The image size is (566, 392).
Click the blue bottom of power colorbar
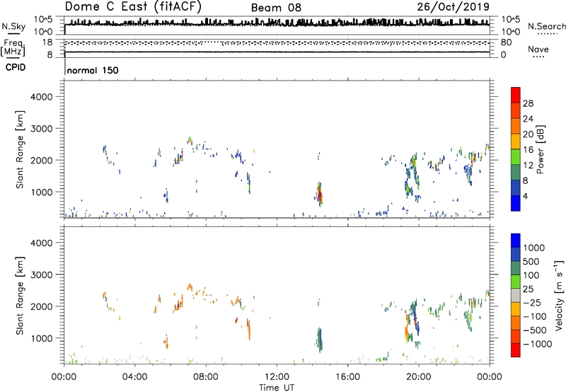tap(516, 203)
